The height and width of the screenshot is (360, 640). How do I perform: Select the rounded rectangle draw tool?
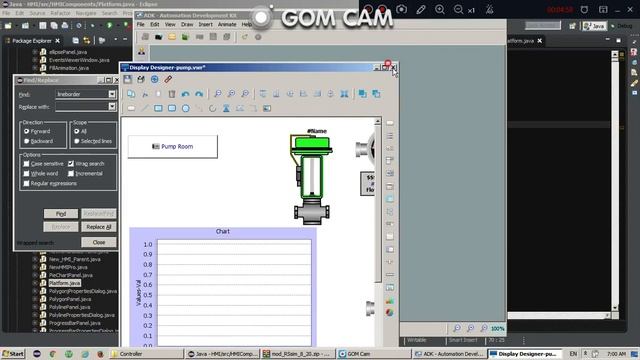[172, 109]
